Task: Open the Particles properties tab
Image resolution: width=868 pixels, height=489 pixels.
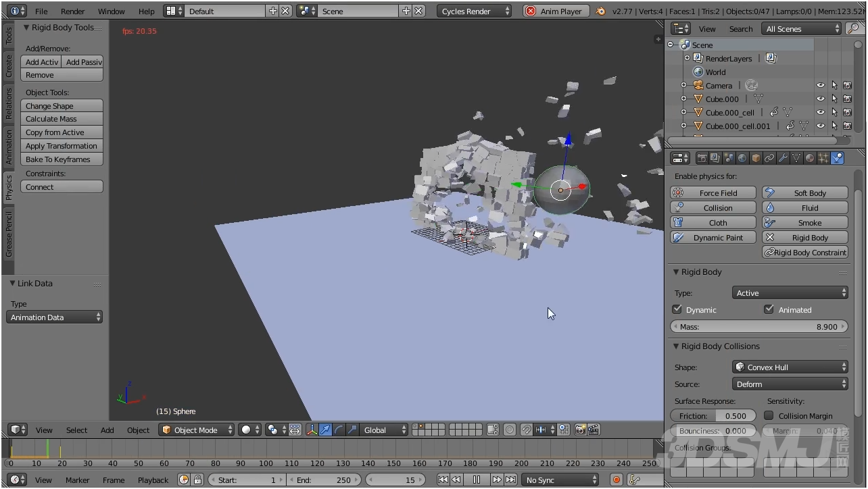Action: (x=824, y=158)
